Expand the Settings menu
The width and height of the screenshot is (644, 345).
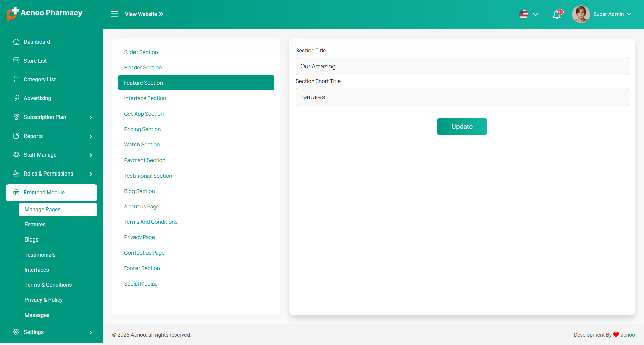point(91,332)
